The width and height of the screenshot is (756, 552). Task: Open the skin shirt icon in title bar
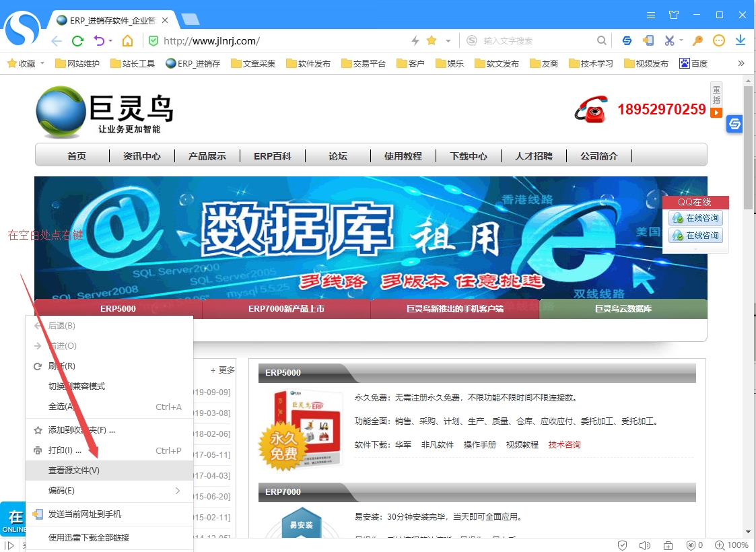pos(674,15)
